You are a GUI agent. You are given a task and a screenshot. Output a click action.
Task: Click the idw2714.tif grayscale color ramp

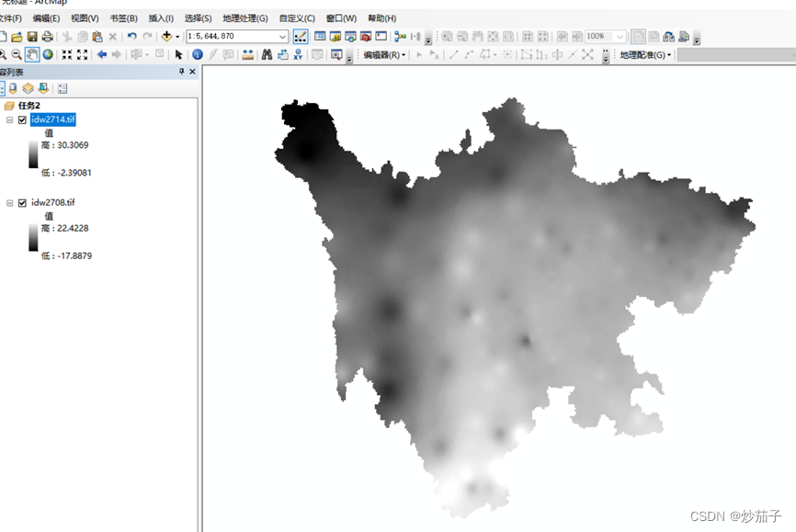point(34,153)
